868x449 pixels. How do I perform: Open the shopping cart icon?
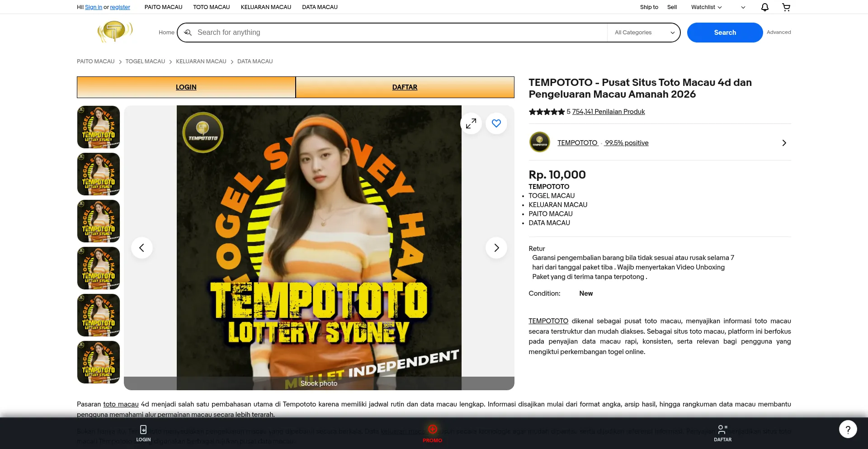[x=786, y=7]
